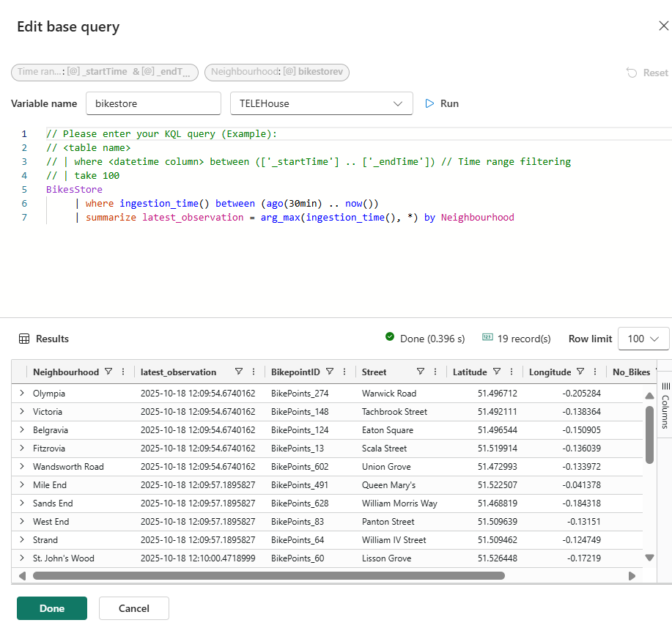Select the Time range parameter pill
The width and height of the screenshot is (672, 631).
point(104,72)
